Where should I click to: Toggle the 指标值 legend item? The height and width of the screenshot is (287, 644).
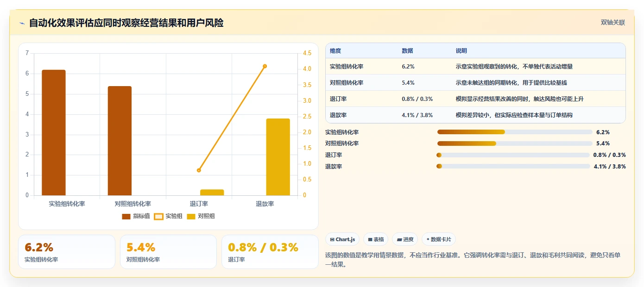(136, 216)
